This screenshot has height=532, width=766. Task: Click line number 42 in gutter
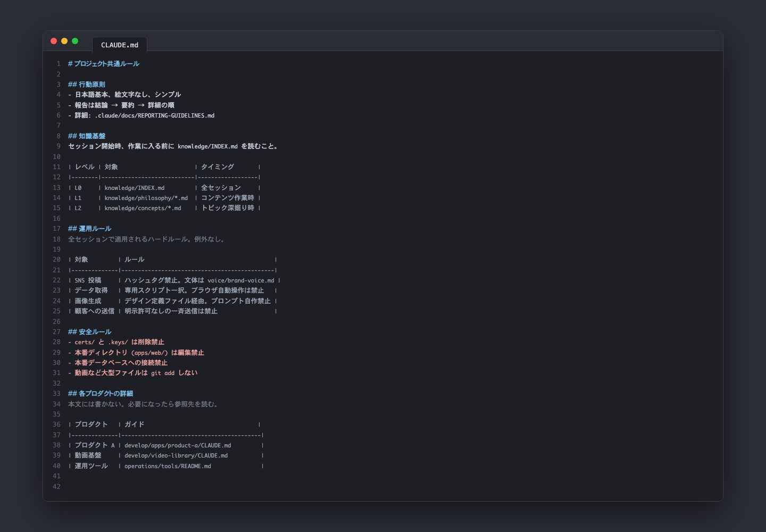(56, 487)
